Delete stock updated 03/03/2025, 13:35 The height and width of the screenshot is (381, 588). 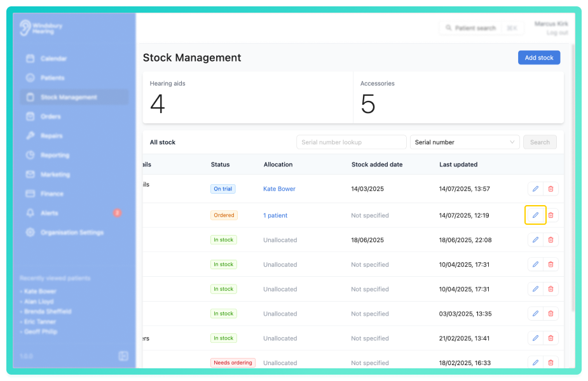(550, 314)
